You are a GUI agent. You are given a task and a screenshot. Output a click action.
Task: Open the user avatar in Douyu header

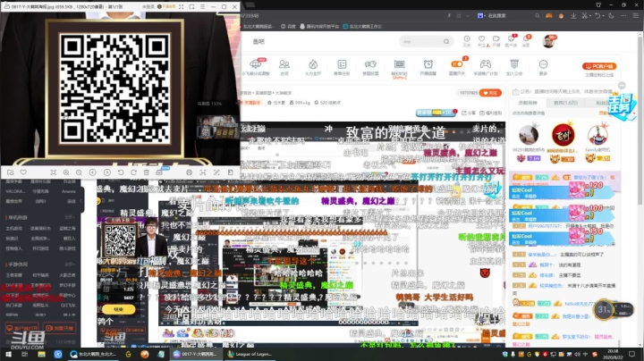click(548, 41)
